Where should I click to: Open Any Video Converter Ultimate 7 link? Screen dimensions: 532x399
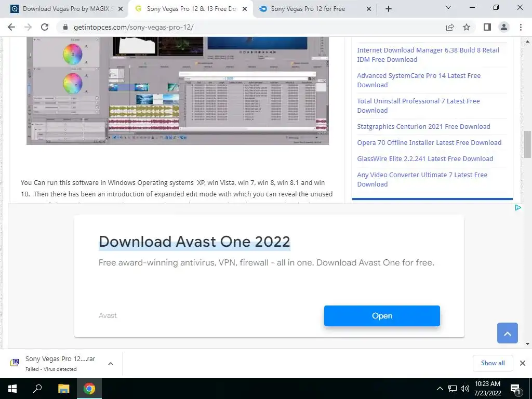pyautogui.click(x=422, y=179)
